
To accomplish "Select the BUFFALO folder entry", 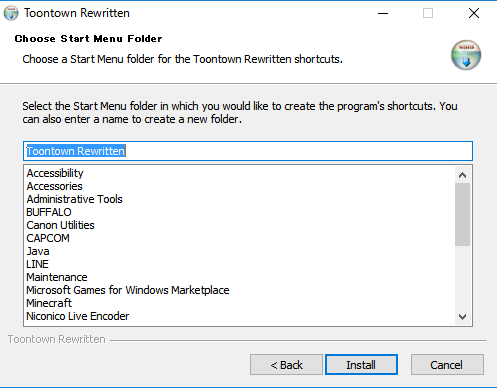I will [49, 212].
